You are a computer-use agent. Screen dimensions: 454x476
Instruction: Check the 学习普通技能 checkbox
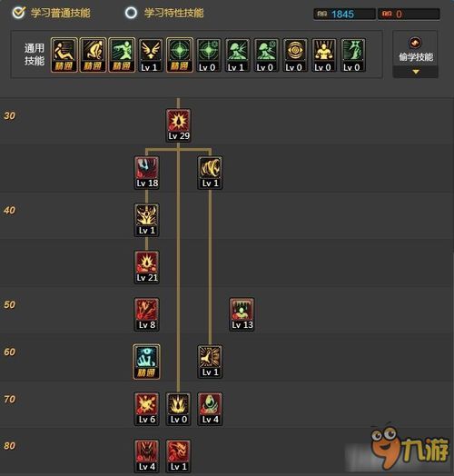(x=19, y=13)
